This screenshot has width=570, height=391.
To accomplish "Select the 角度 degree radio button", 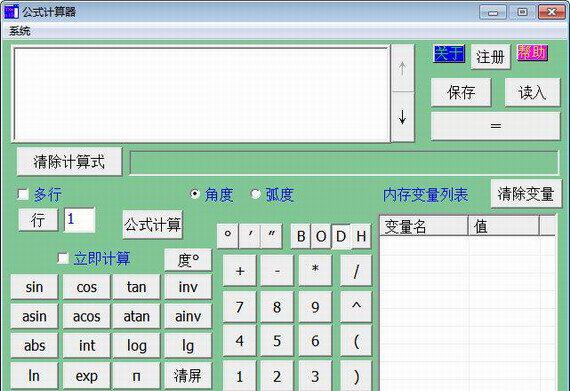I will [195, 194].
